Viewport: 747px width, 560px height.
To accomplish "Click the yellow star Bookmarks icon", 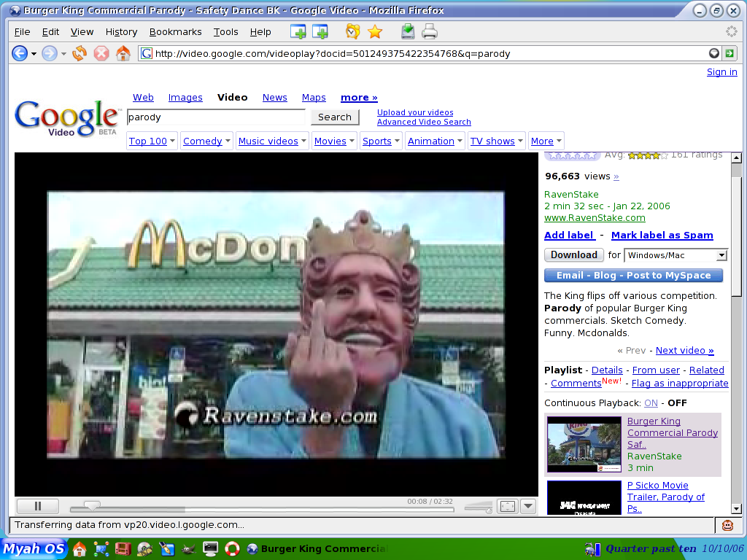I will [375, 32].
